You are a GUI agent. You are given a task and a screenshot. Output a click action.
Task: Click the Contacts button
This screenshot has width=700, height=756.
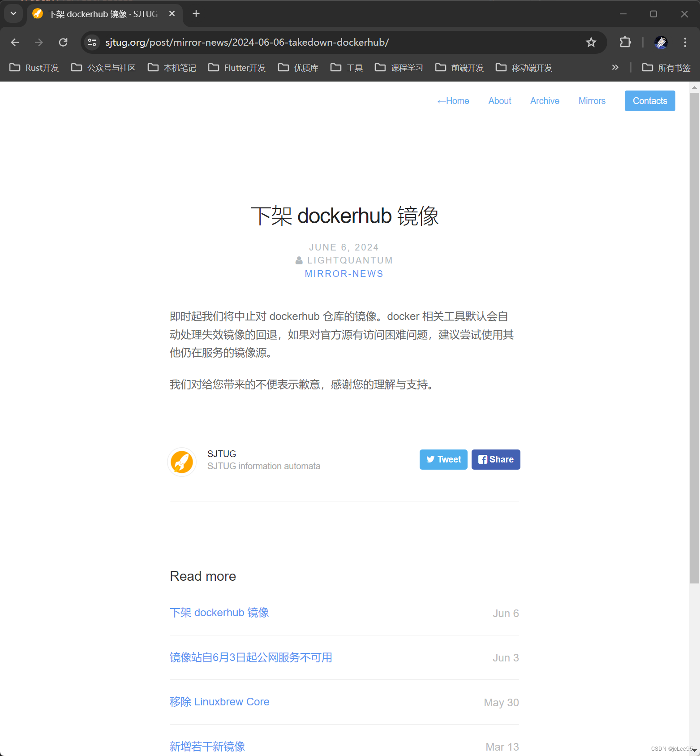(x=650, y=101)
